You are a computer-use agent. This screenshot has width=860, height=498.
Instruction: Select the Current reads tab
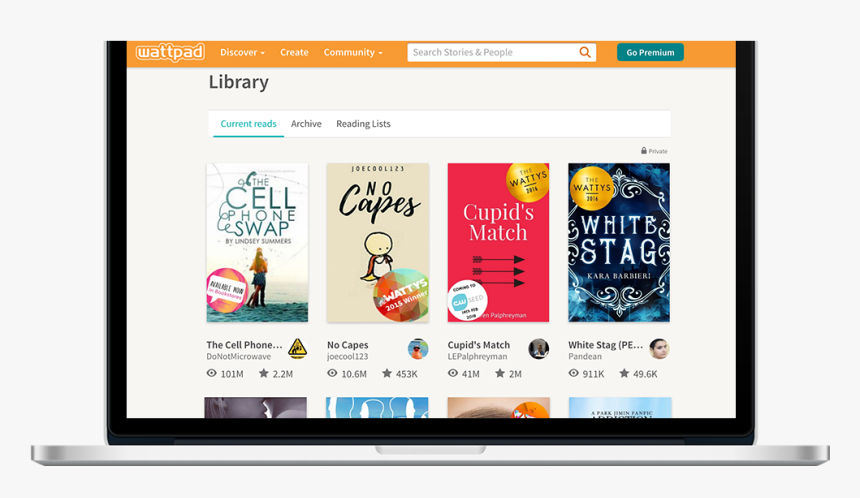pos(248,124)
